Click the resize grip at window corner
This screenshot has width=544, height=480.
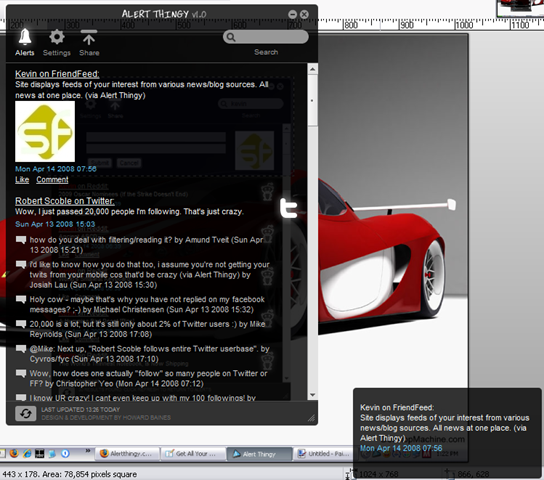click(x=312, y=419)
